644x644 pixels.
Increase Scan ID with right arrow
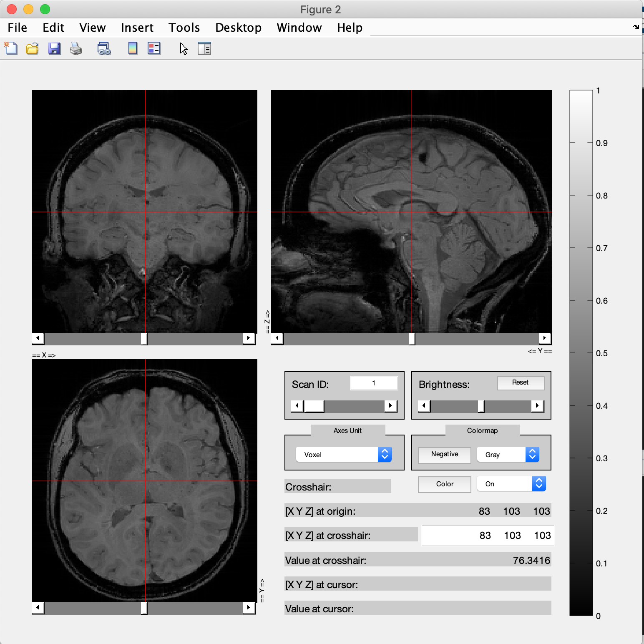(x=390, y=405)
